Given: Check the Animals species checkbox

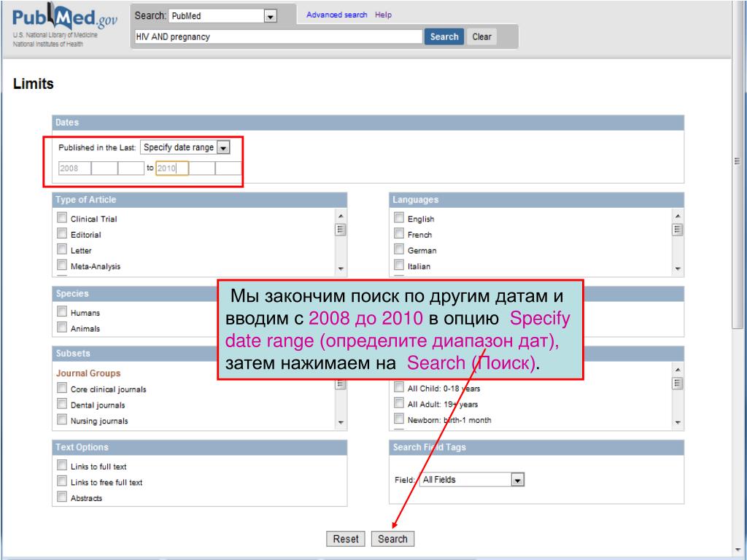Looking at the screenshot, I should tap(62, 327).
